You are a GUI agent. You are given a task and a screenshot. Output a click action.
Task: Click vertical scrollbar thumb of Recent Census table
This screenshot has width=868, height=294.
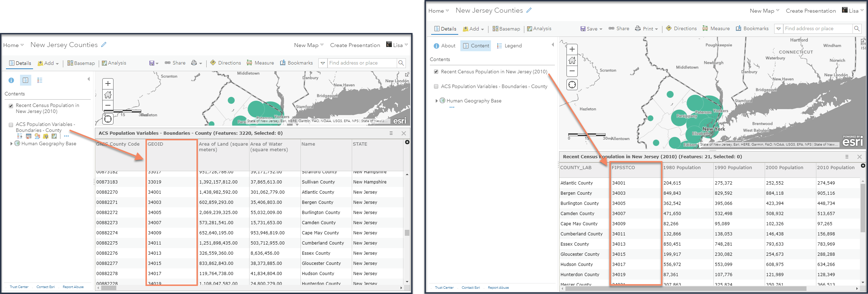pyautogui.click(x=863, y=208)
